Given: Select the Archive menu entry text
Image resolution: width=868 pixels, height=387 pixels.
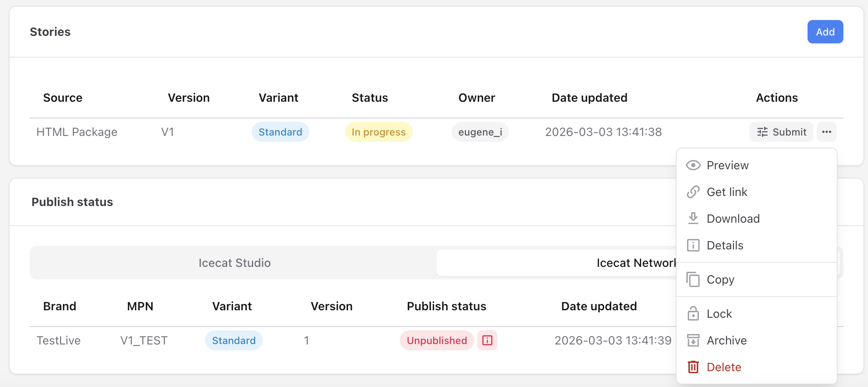Looking at the screenshot, I should [726, 340].
